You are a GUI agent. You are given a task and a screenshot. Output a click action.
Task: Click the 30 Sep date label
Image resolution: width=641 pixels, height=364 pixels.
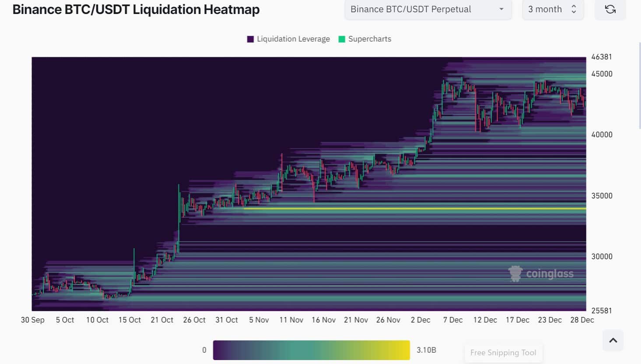coord(33,320)
